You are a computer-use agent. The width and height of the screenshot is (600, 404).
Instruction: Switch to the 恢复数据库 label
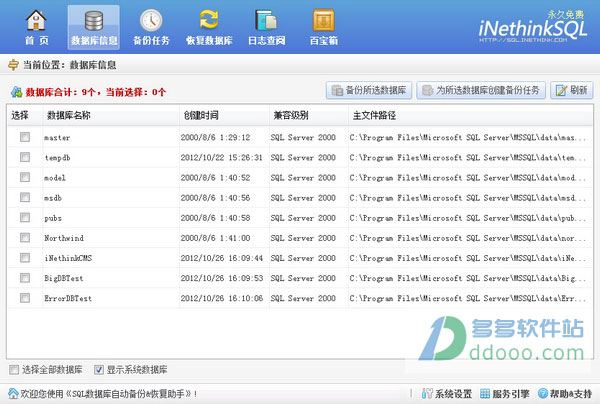209,41
